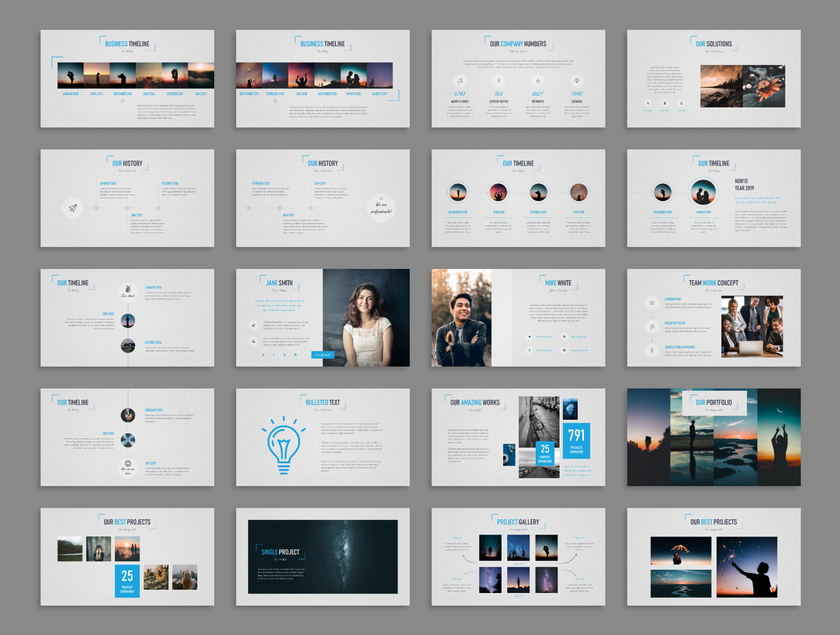Click the blue '791 Projects Completed' box
Image resolution: width=840 pixels, height=635 pixels.
coord(576,441)
